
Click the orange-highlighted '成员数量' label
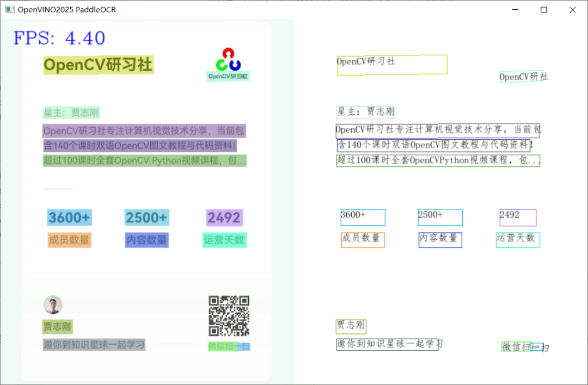tap(69, 240)
